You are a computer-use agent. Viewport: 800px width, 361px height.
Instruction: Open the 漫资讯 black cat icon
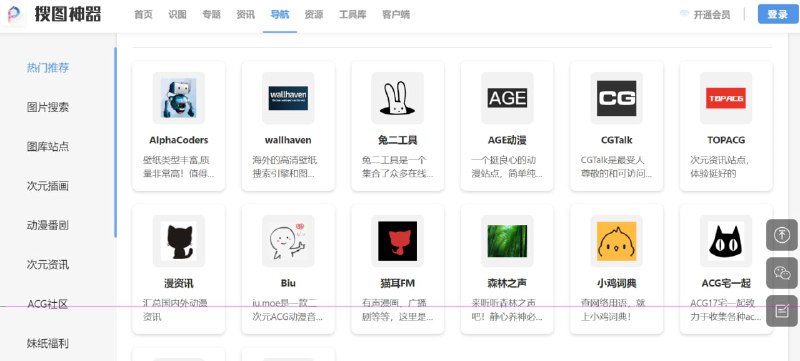tap(179, 241)
